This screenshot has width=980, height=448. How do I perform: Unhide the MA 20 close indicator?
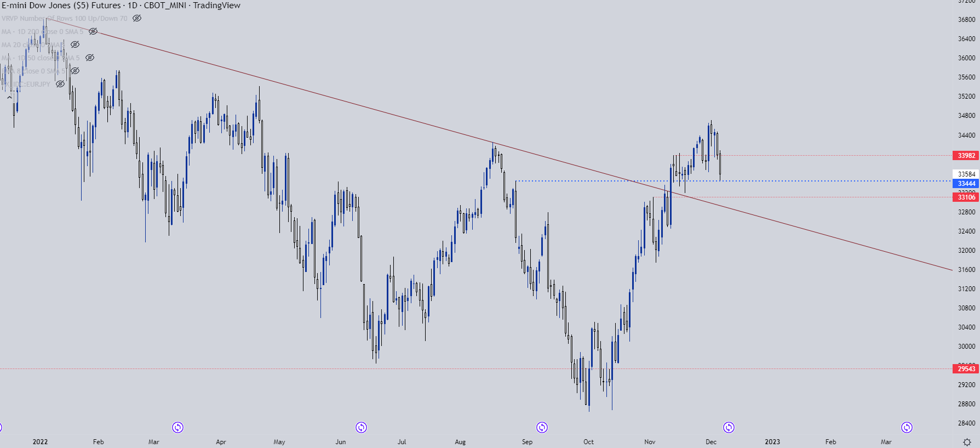click(75, 44)
